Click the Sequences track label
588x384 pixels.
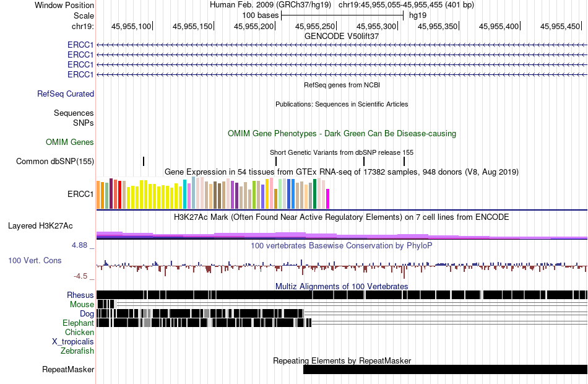74,113
